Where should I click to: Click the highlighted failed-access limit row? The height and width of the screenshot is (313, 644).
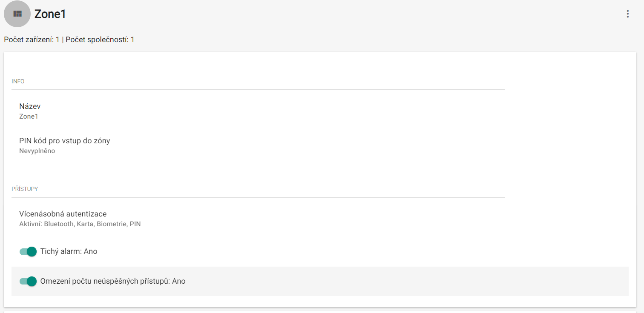tap(320, 281)
